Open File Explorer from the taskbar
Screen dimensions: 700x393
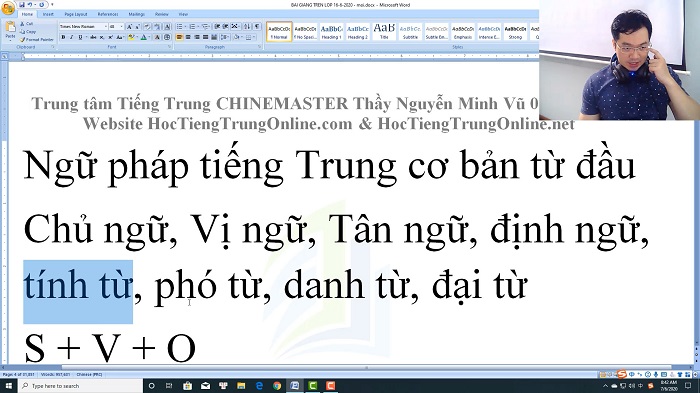pos(241,385)
